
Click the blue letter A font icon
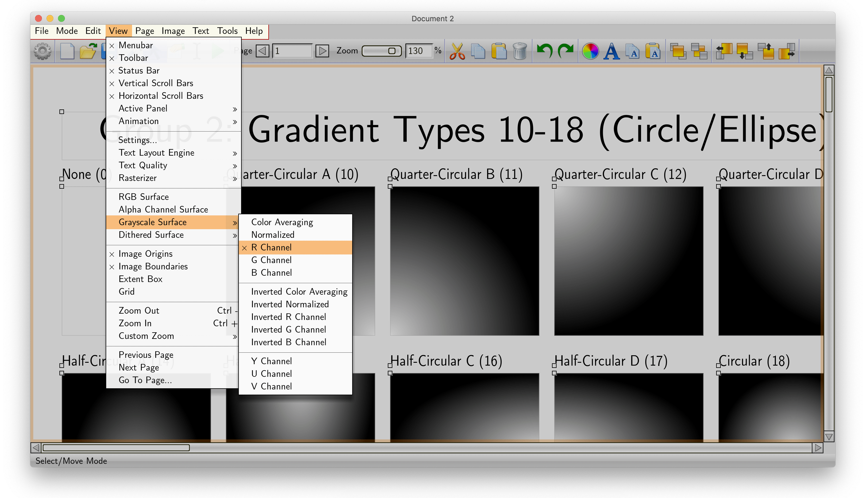(x=611, y=51)
